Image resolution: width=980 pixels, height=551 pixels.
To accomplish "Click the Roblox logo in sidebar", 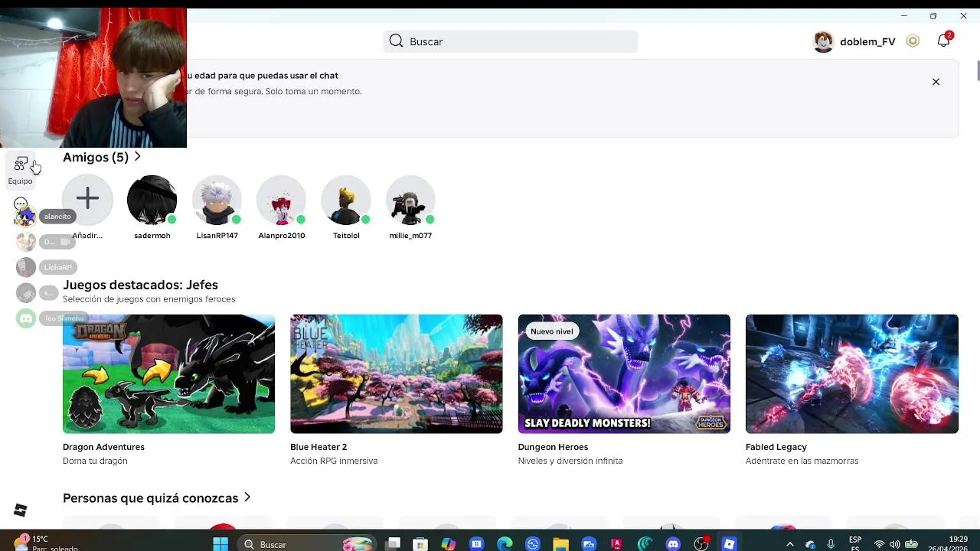I will click(21, 510).
